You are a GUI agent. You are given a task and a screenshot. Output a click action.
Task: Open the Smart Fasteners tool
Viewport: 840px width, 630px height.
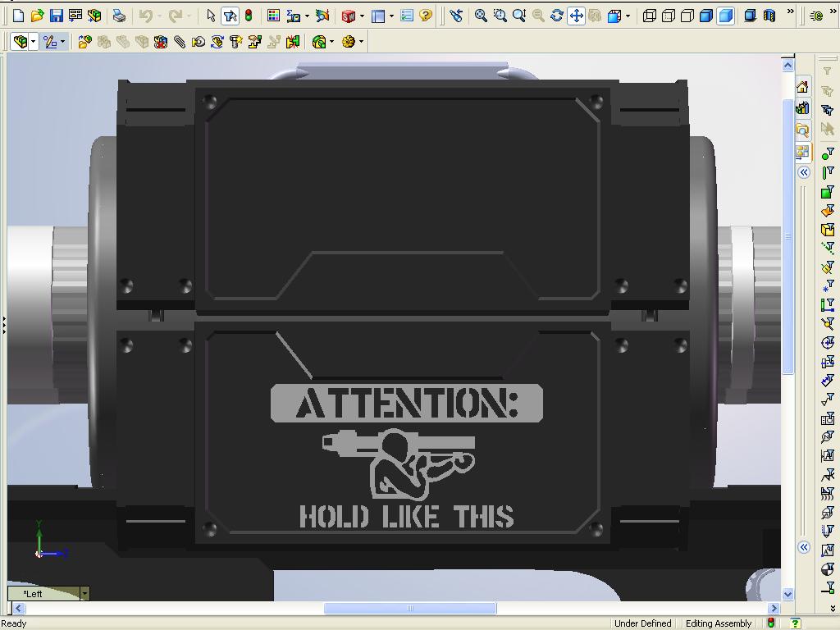(x=236, y=41)
